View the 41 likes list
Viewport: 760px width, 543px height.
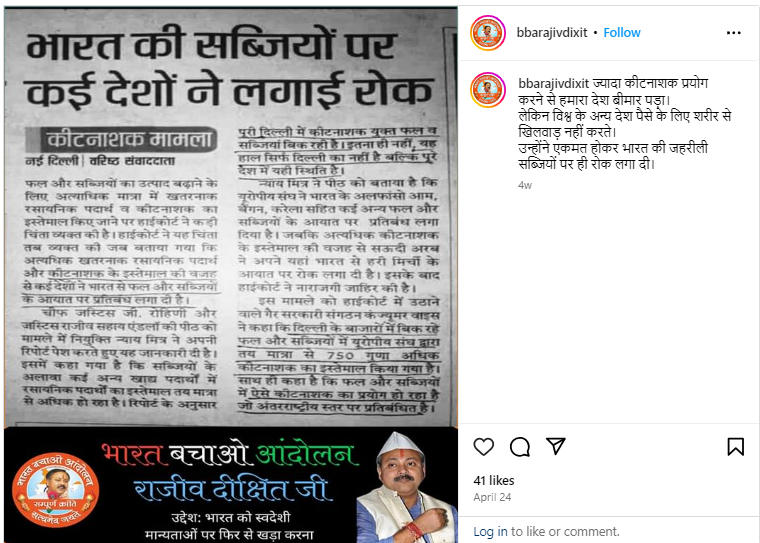pos(494,480)
